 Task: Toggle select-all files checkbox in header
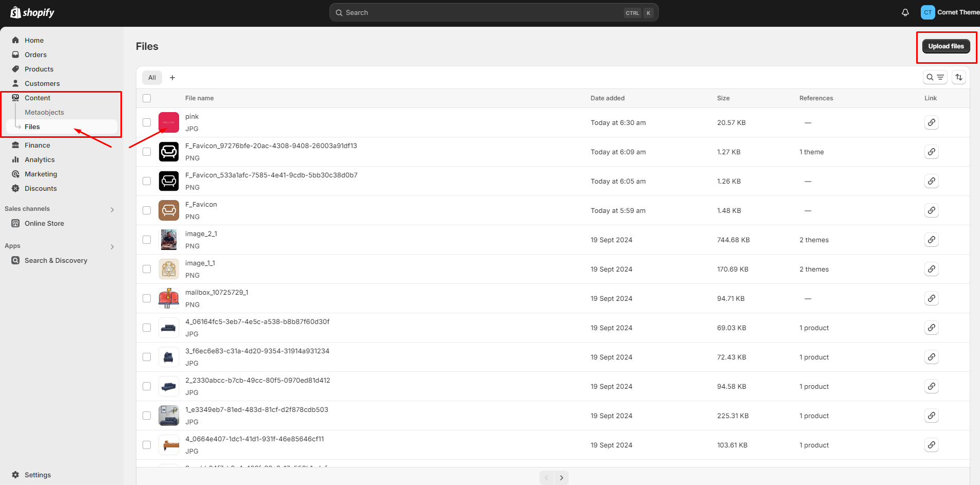147,98
